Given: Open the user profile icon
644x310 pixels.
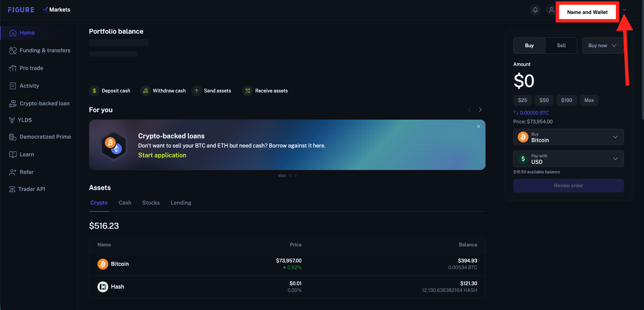Looking at the screenshot, I should pyautogui.click(x=551, y=10).
